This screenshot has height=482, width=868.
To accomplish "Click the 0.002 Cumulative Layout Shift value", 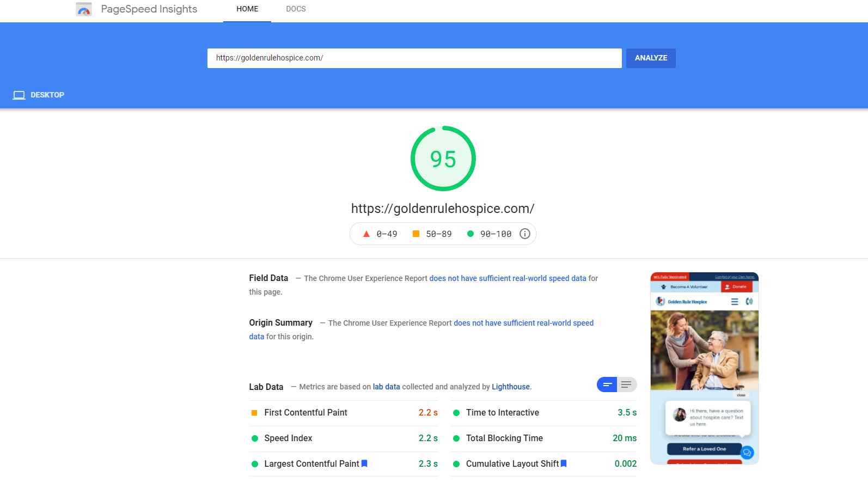I will point(626,464).
